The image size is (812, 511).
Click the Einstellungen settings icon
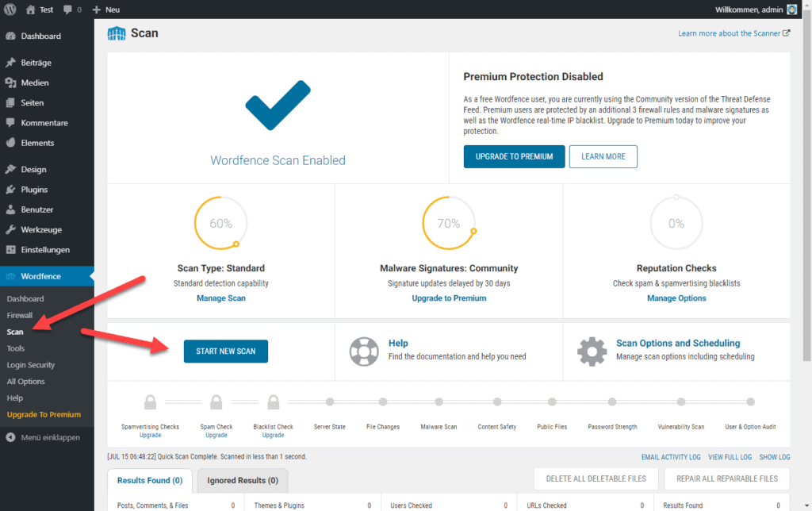(x=10, y=250)
